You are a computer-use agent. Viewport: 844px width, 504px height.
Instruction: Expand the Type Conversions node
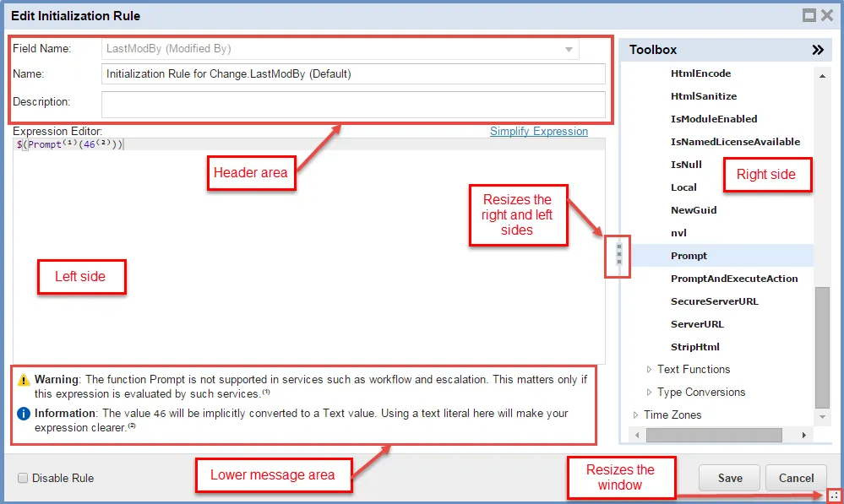649,392
